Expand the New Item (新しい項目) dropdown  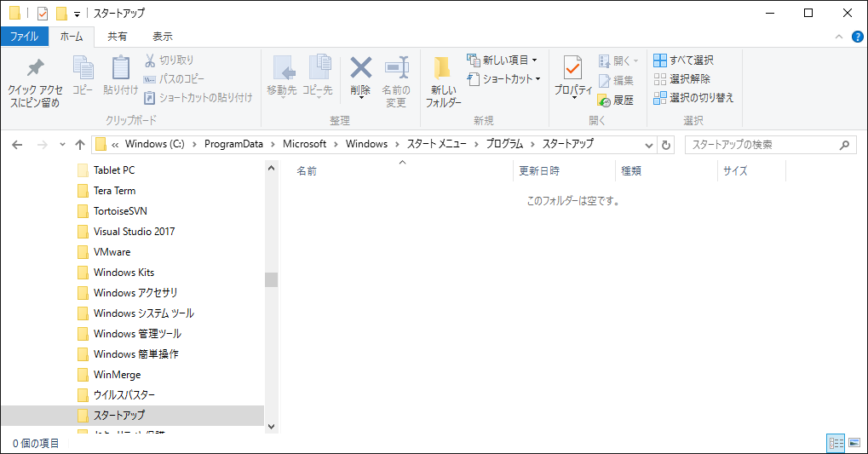pos(534,60)
